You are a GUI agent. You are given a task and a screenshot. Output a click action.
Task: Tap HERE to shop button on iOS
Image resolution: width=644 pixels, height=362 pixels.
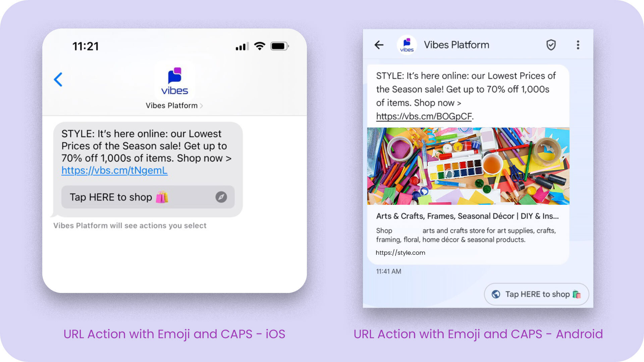coord(148,197)
